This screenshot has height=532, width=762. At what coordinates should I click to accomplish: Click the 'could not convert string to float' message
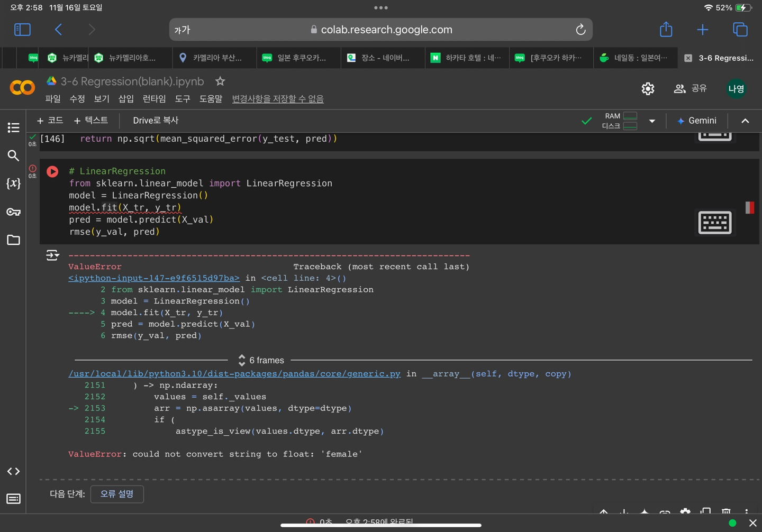[247, 454]
